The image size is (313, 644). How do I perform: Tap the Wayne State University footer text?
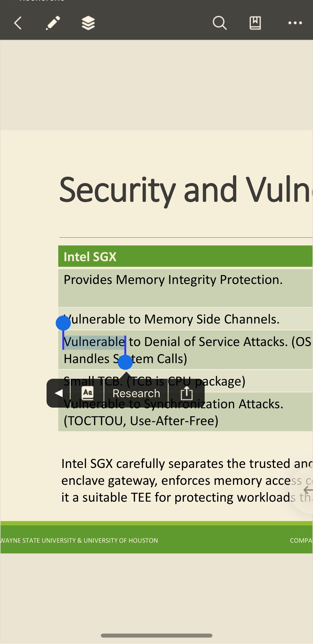[x=79, y=540]
